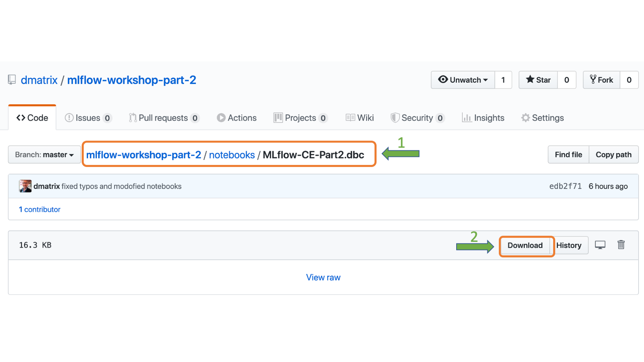Click the 6 hours ago timestamp

(x=608, y=186)
